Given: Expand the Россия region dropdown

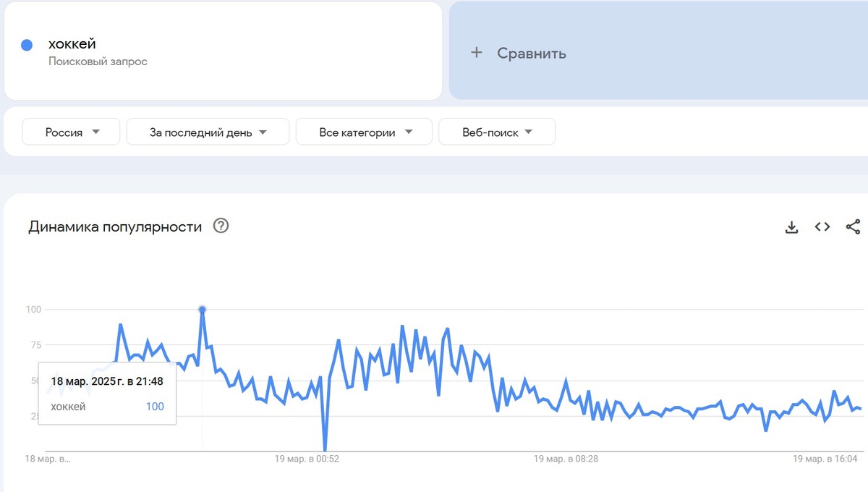Looking at the screenshot, I should point(72,132).
